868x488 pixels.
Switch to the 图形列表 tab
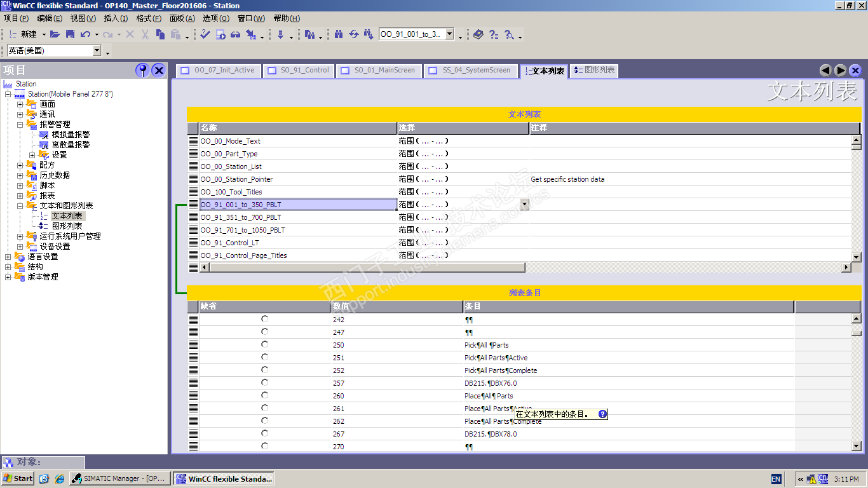(x=593, y=71)
